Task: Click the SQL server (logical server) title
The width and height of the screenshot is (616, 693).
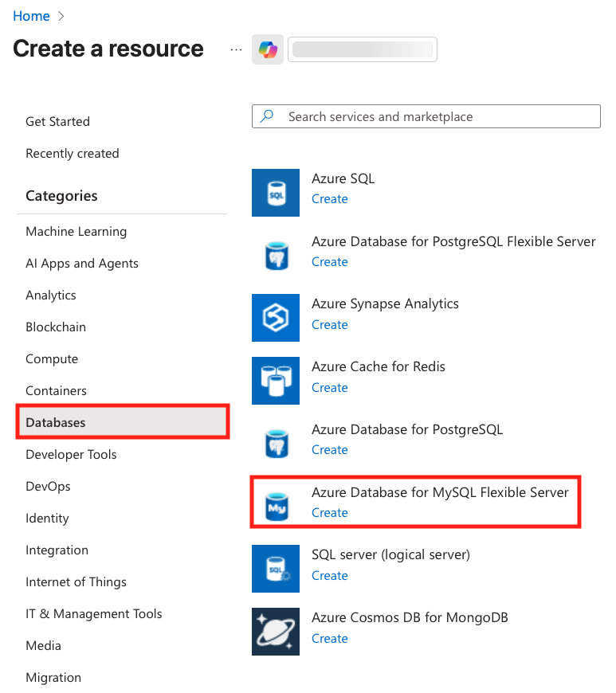Action: (x=390, y=554)
